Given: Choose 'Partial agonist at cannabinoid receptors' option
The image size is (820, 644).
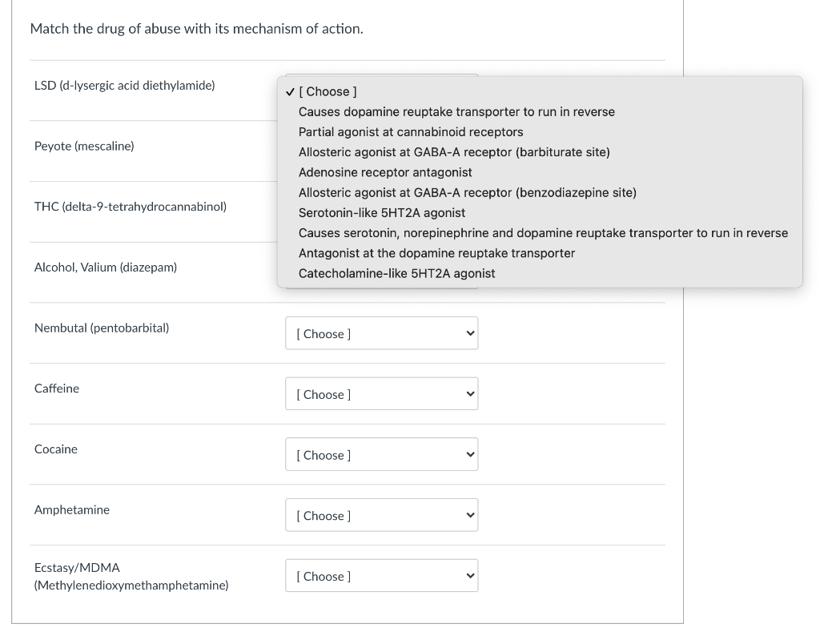Looking at the screenshot, I should 411,132.
